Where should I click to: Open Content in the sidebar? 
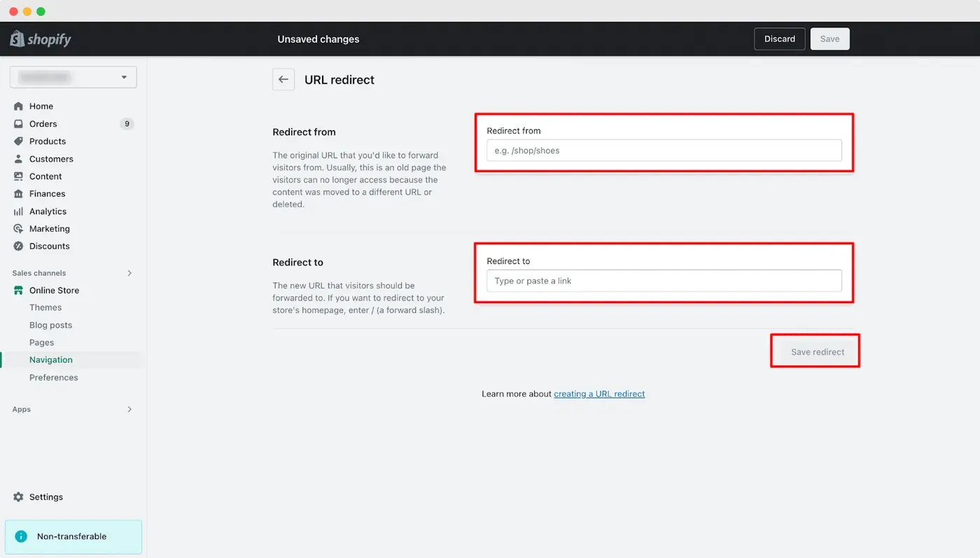(45, 176)
